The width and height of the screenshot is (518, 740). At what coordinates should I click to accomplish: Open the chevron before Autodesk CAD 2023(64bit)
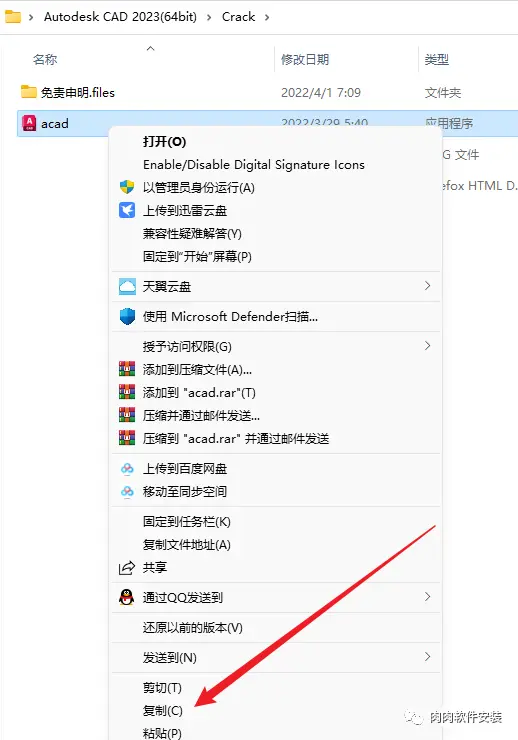pyautogui.click(x=31, y=17)
